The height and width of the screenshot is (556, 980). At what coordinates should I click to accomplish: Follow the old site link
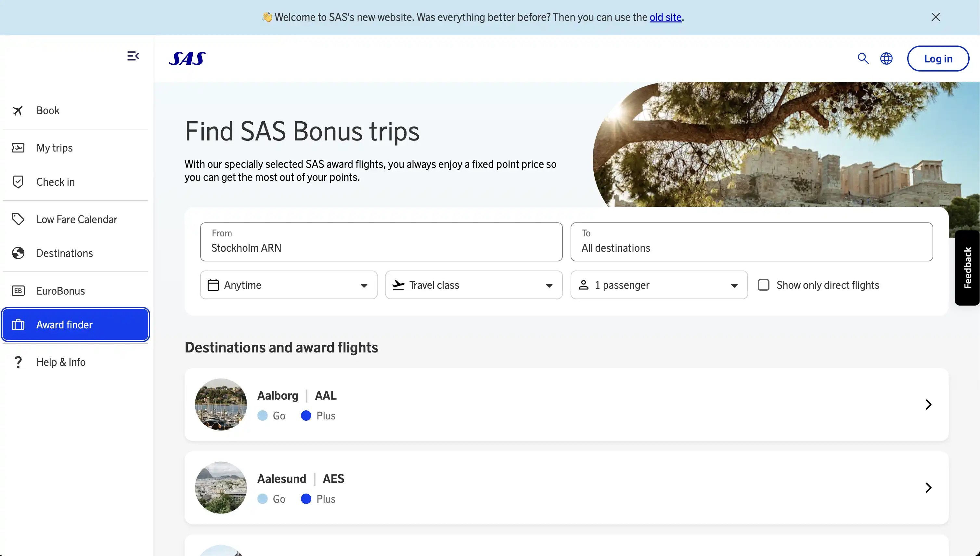click(665, 17)
